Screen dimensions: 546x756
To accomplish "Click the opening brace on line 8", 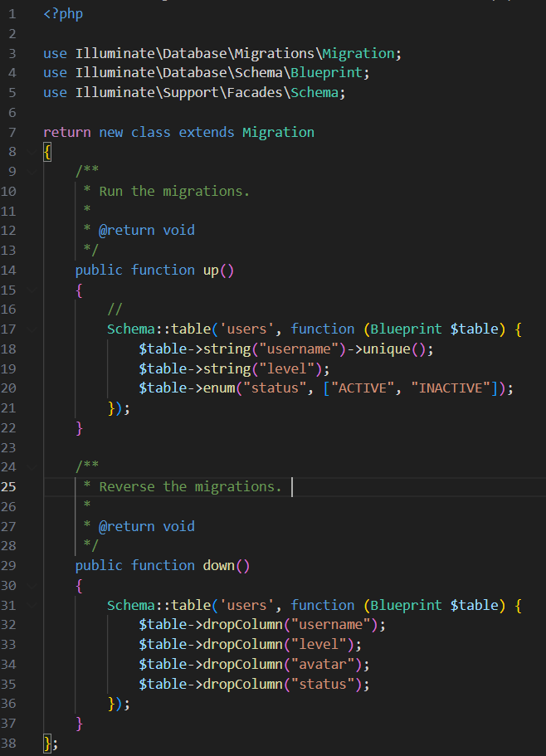I will click(47, 153).
